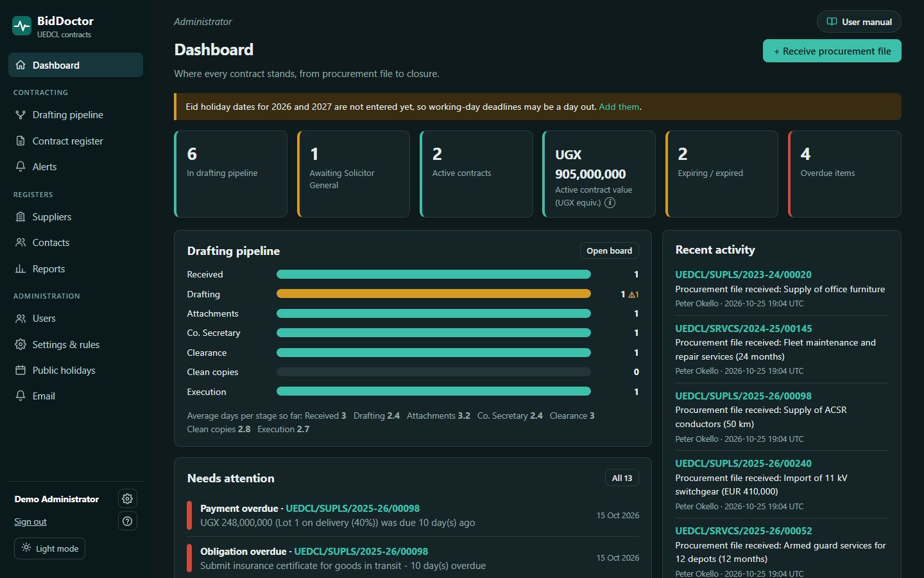924x578 pixels.
Task: Click the Clearance stage progress bar
Action: point(434,353)
